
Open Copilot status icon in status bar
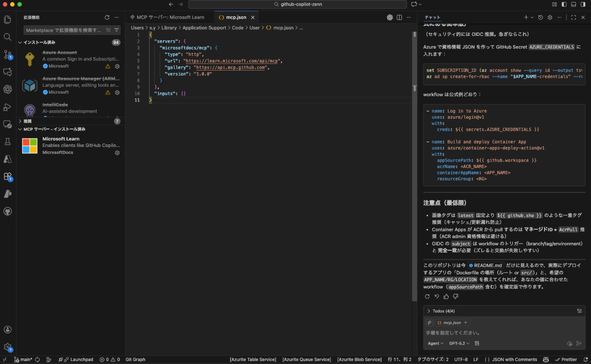click(545, 360)
